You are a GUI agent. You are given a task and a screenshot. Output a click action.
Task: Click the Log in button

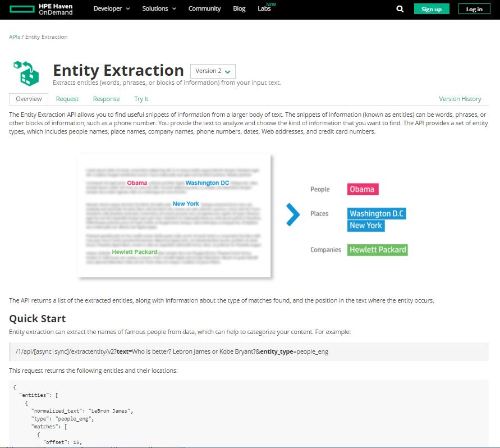point(474,9)
